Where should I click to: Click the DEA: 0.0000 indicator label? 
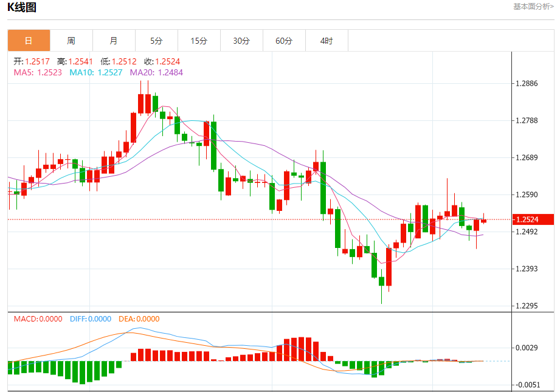click(139, 319)
